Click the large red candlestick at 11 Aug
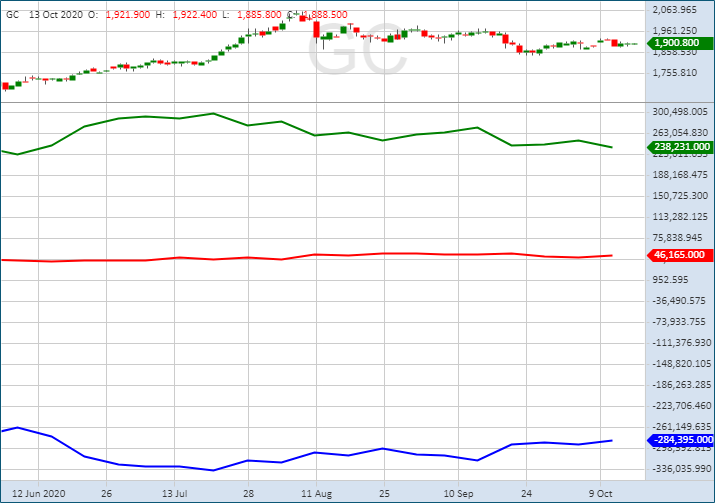715x503 pixels. [316, 29]
